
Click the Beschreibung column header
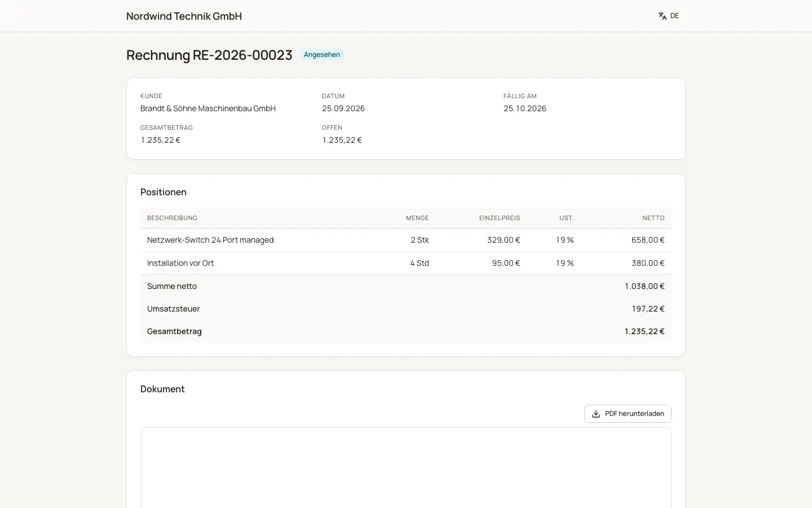point(172,218)
